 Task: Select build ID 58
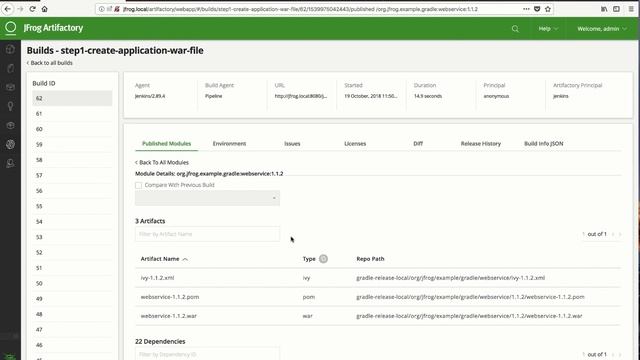point(72,160)
